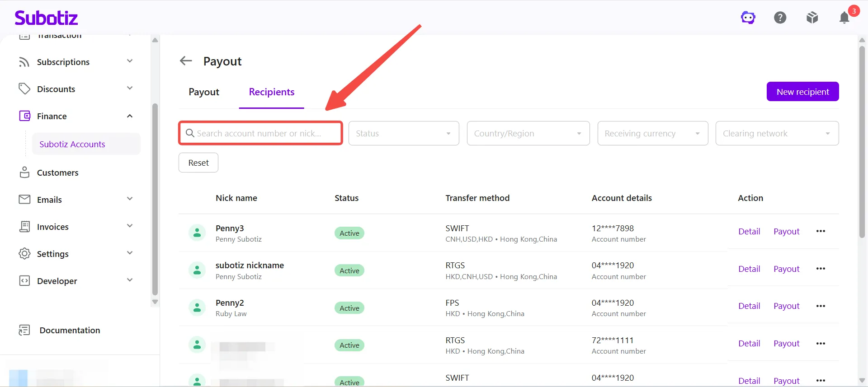The width and height of the screenshot is (868, 387).
Task: Start Payout for the 72****1111 account
Action: point(787,343)
